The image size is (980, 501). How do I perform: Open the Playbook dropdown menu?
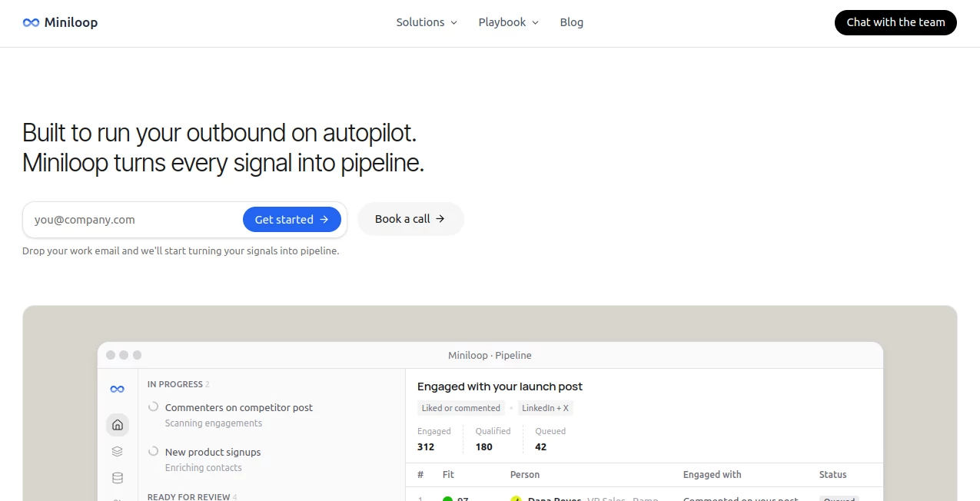click(x=508, y=22)
